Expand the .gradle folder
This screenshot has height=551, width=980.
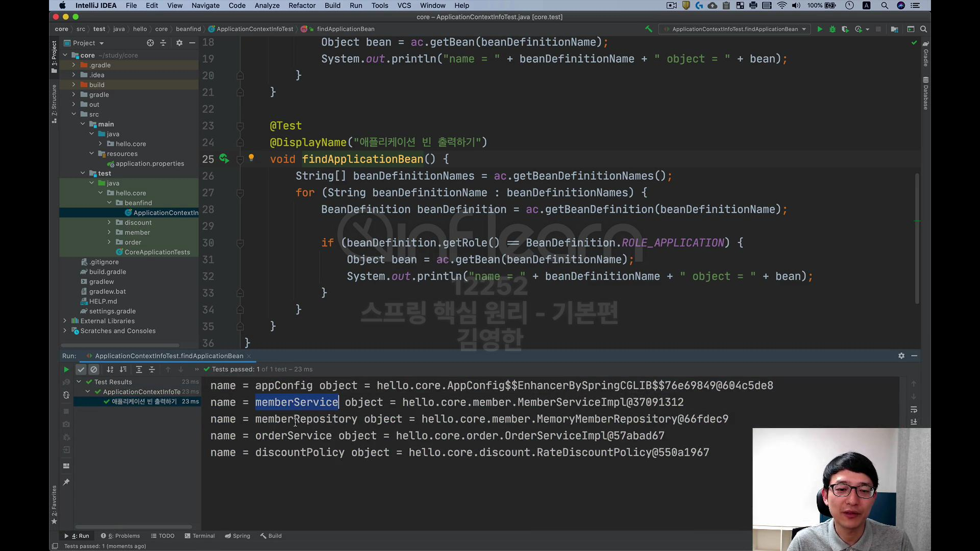73,65
